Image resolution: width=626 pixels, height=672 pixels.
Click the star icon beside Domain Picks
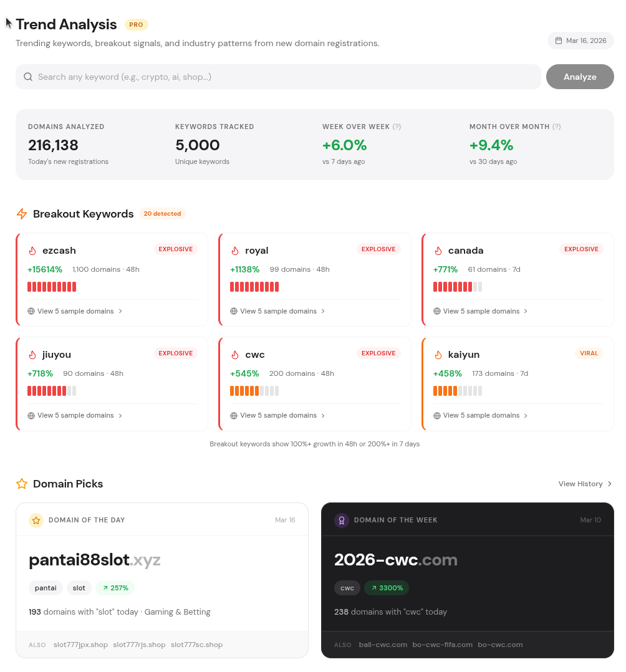click(22, 484)
